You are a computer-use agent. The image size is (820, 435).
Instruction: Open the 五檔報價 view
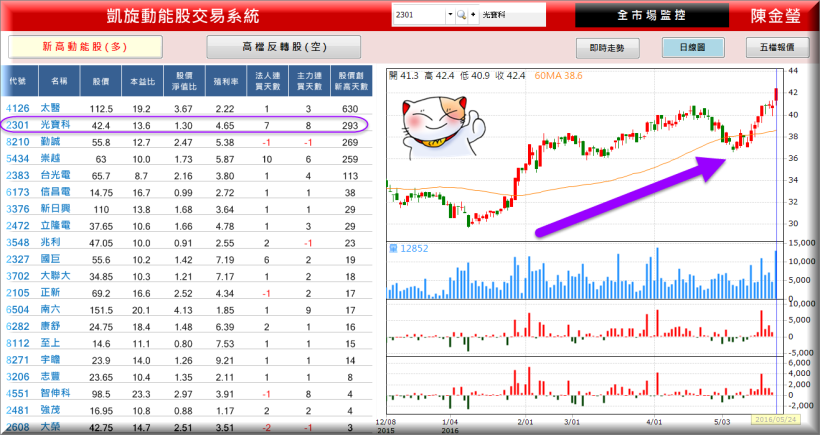(777, 47)
